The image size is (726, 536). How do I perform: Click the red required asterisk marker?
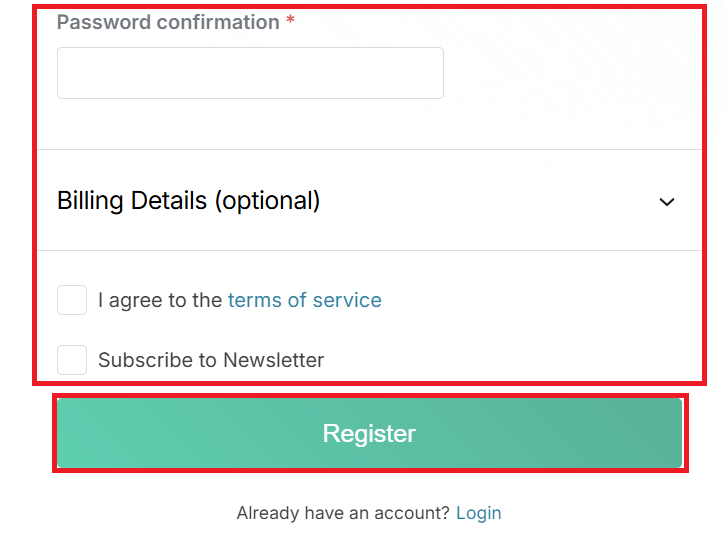[x=290, y=22]
